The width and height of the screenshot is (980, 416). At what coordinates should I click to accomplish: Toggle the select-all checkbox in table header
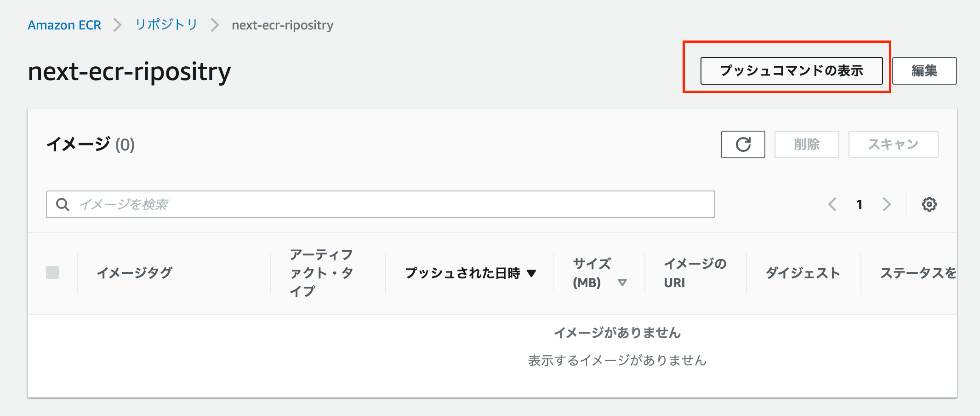(52, 272)
